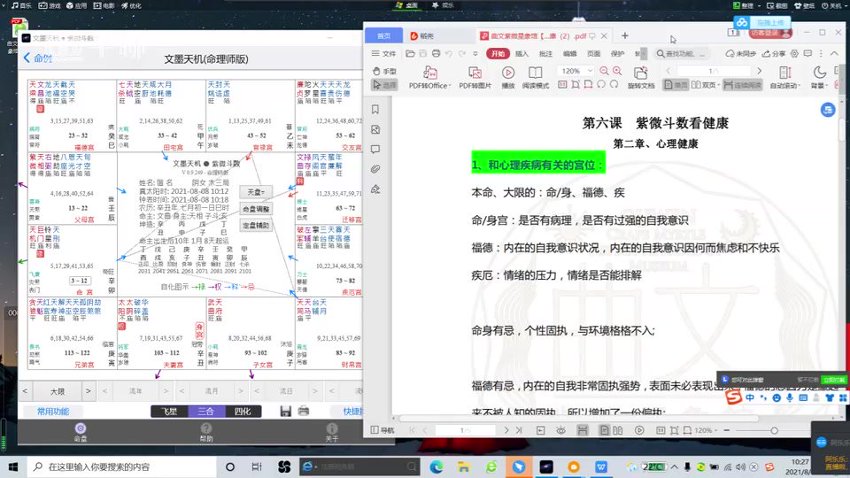The width and height of the screenshot is (850, 478).
Task: Open the 开始 ribbon tab
Action: click(498, 54)
